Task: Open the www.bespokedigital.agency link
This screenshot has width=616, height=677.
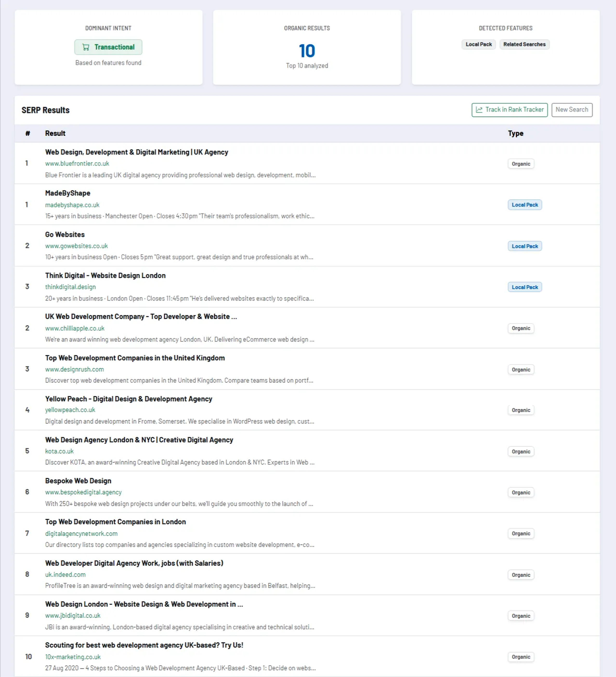Action: (x=83, y=492)
